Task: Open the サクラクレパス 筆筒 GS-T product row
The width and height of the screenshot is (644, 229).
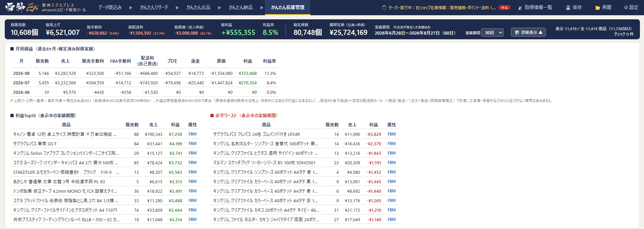Action: coord(105,144)
